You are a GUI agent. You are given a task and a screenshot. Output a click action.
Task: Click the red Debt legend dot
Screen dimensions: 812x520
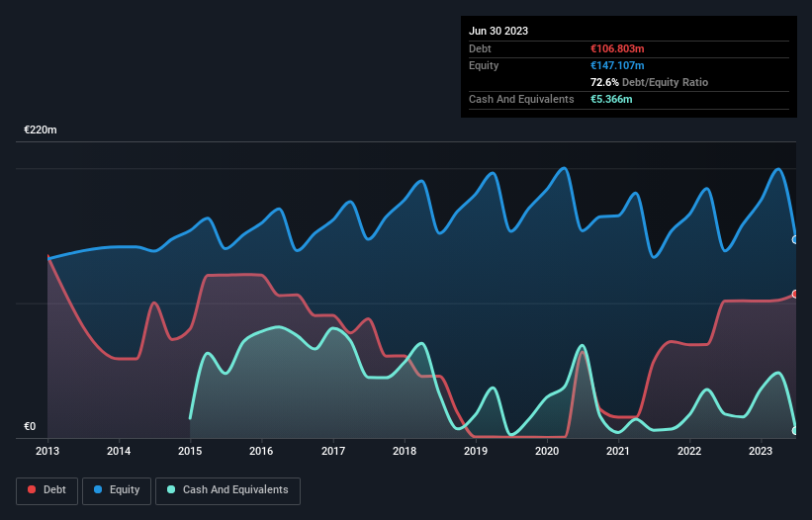point(32,489)
